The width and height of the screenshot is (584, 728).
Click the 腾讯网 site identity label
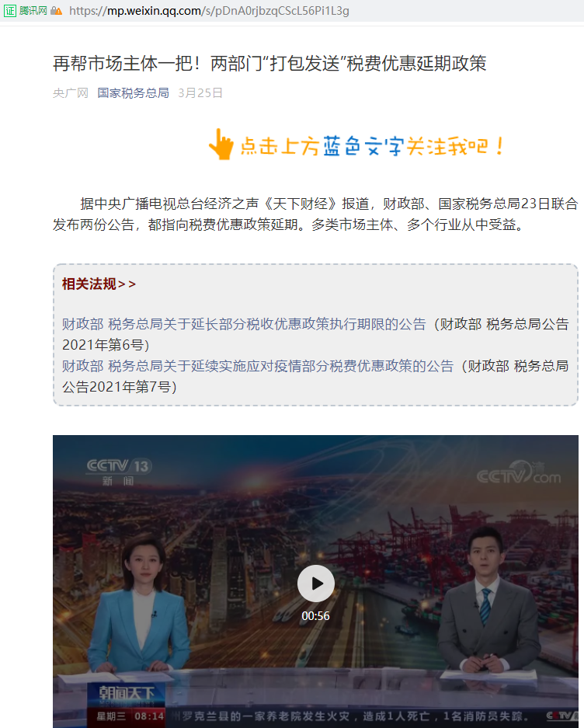[x=33, y=11]
